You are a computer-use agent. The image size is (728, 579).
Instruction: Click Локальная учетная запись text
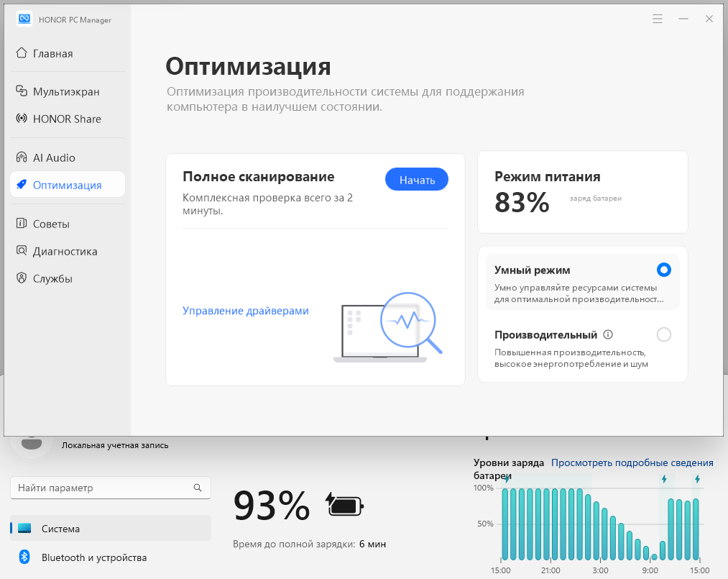point(115,445)
